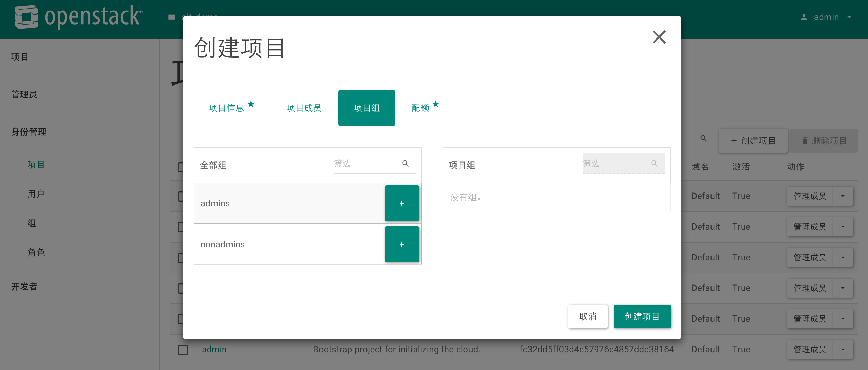This screenshot has width=868, height=370.
Task: Switch to the 项目信息 tab
Action: (231, 108)
